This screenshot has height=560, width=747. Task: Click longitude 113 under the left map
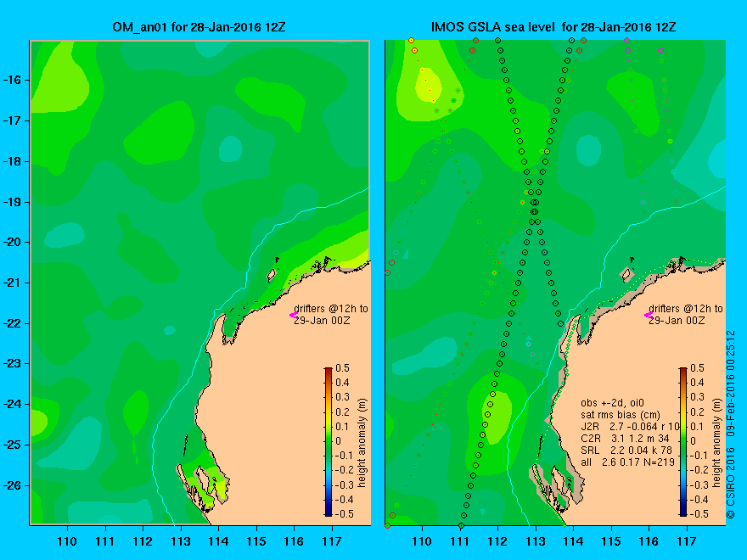tap(181, 541)
